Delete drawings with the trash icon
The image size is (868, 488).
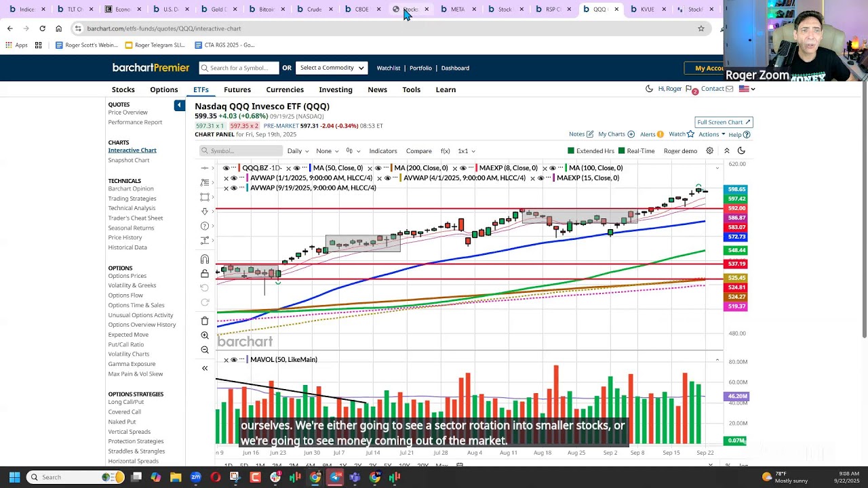(x=205, y=321)
